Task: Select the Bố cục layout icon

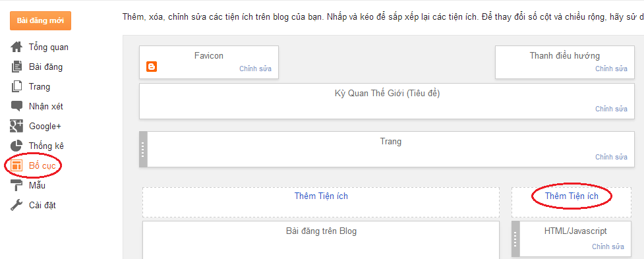Action: pos(16,165)
